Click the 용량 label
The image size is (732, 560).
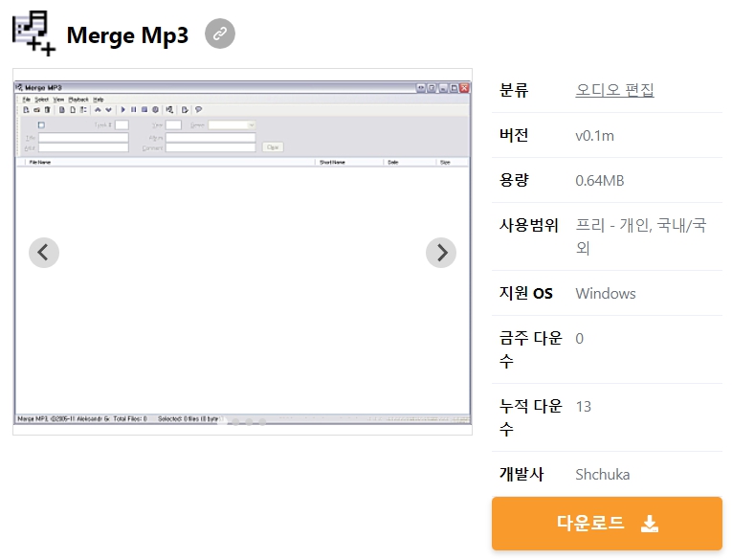coord(514,180)
